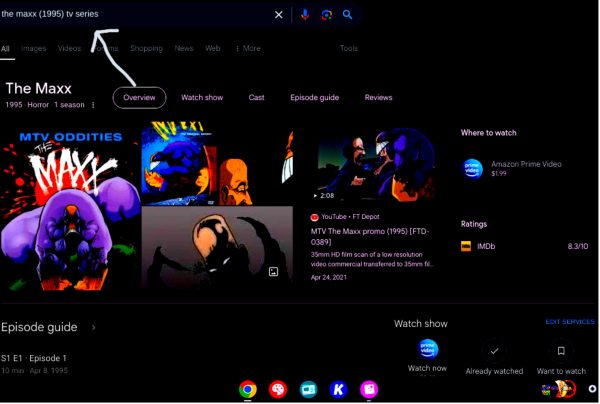Open Chrome from the shelf

pos(248,390)
